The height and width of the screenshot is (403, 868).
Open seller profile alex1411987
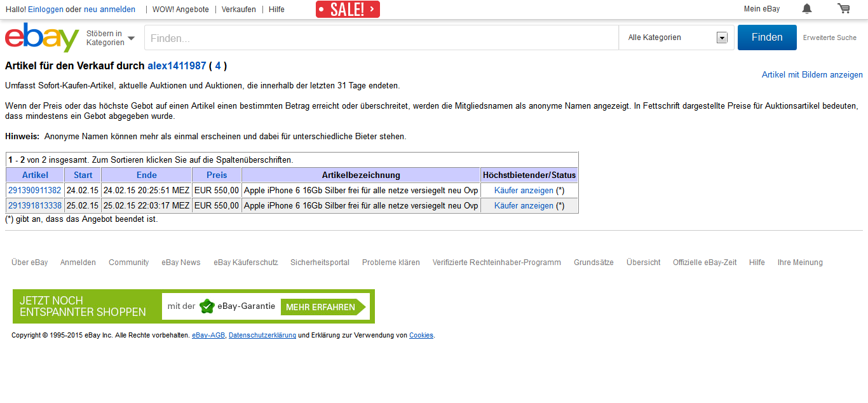[177, 66]
